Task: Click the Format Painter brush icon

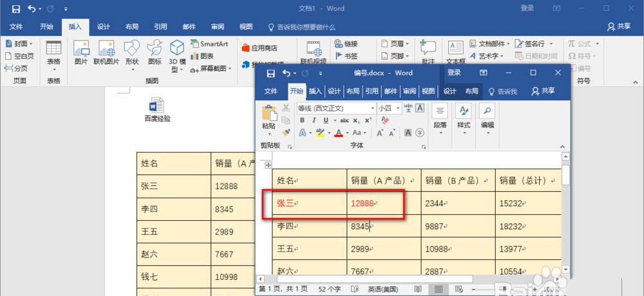Action: pyautogui.click(x=287, y=132)
